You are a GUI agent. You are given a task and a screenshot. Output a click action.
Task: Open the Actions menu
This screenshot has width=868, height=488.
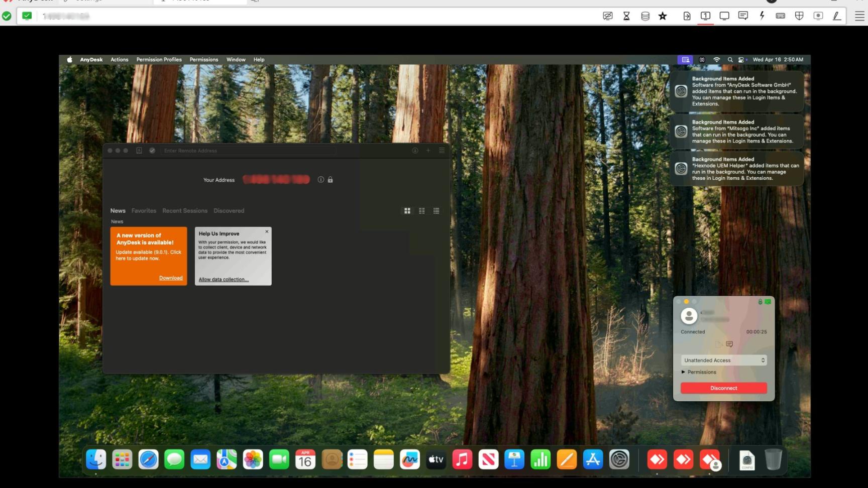120,59
